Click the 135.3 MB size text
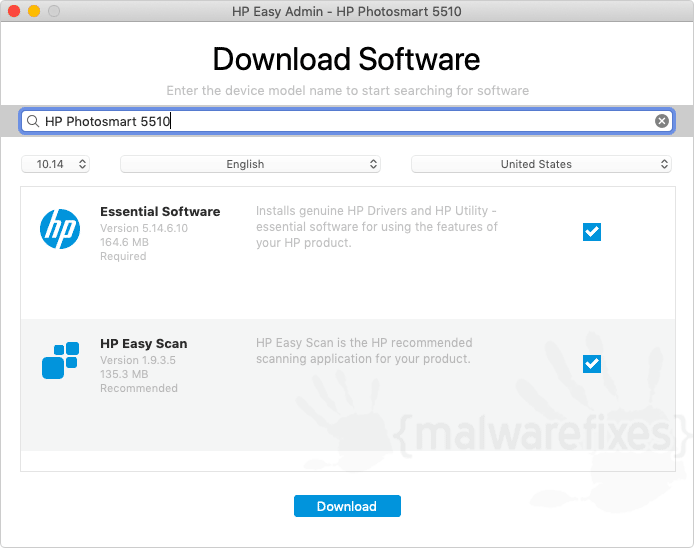 pos(124,374)
